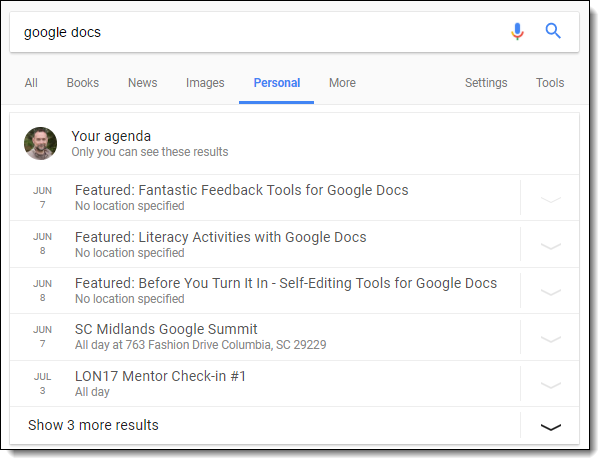605x465 pixels.
Task: Open the More menu
Action: click(x=342, y=83)
